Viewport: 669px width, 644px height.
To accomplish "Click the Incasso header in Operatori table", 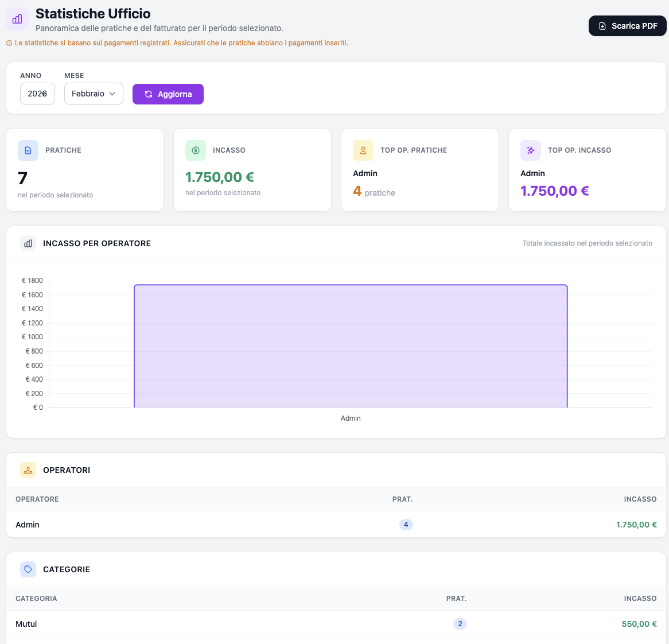I will [x=640, y=499].
